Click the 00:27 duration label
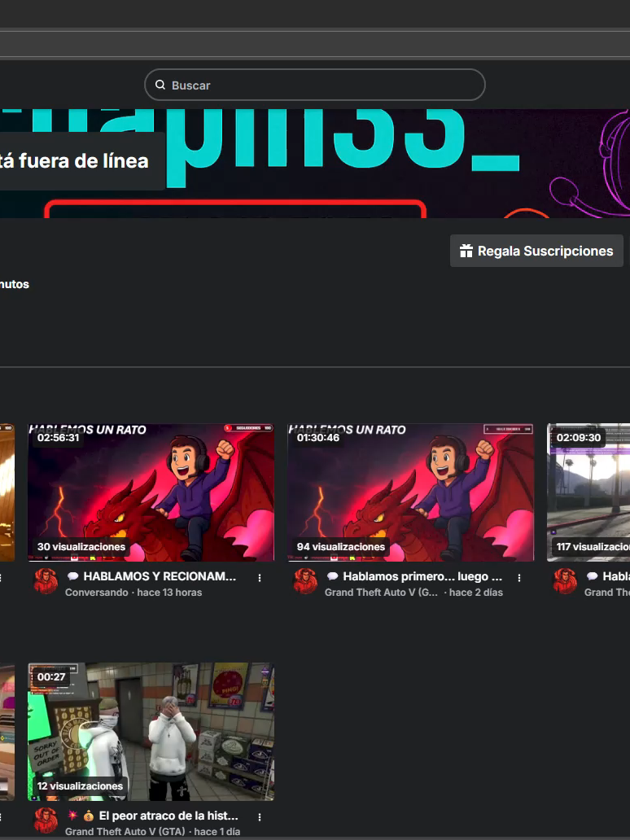630x840 pixels. [x=51, y=677]
